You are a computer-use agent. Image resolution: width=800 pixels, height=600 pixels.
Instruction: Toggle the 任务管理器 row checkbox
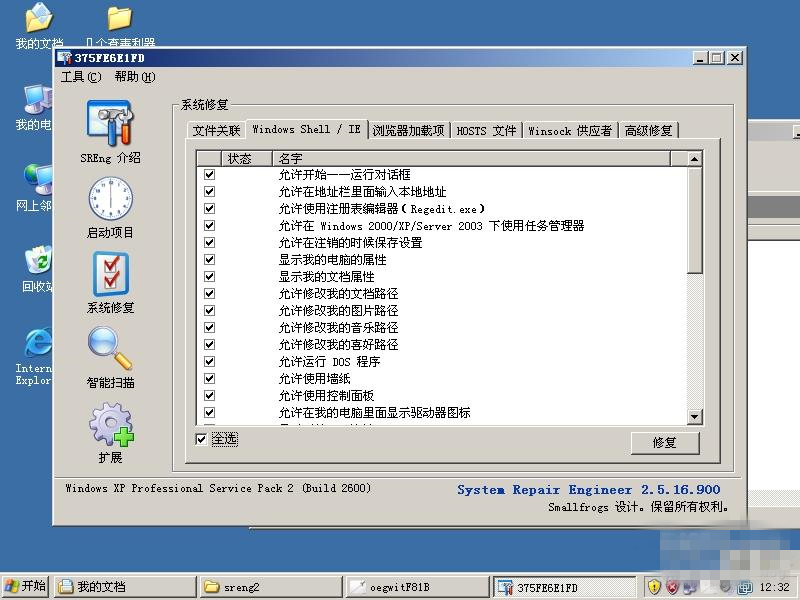209,226
